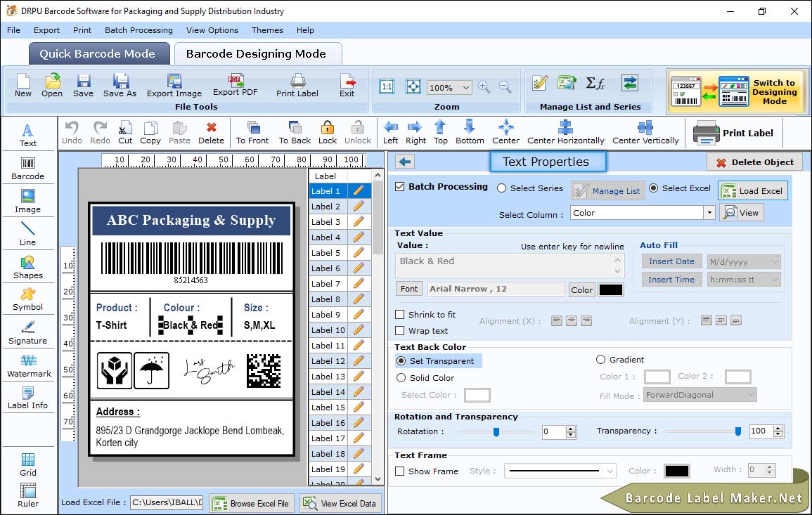This screenshot has width=812, height=515.
Task: Click the Rotation slider handle
Action: [496, 431]
